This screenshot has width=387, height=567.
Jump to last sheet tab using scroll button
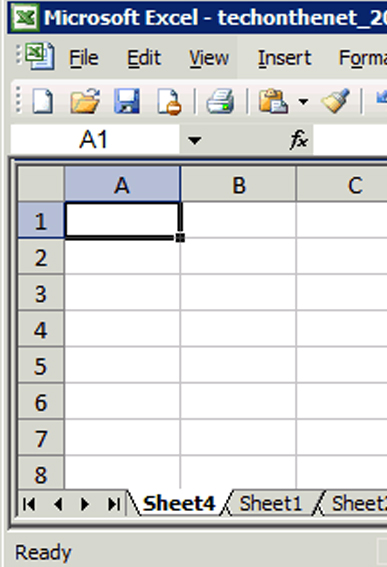tap(114, 504)
